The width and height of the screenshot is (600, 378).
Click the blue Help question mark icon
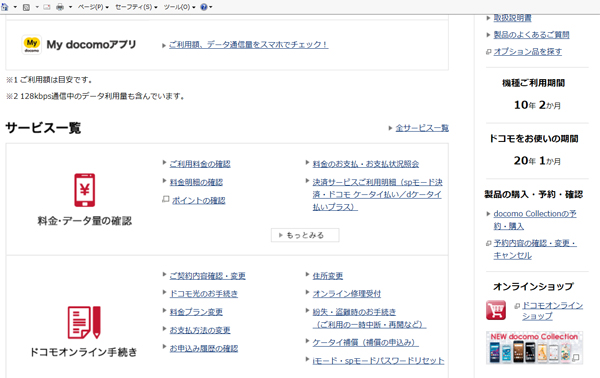coord(204,7)
